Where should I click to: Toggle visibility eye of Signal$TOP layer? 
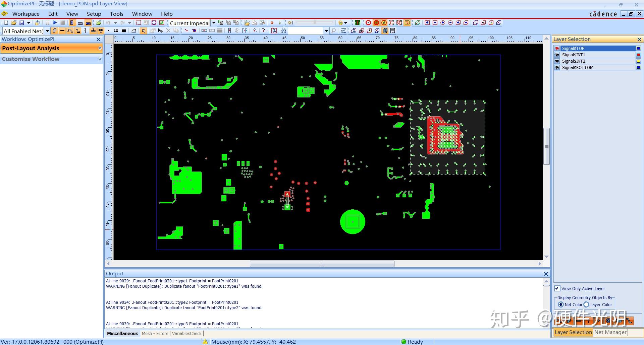tap(557, 49)
